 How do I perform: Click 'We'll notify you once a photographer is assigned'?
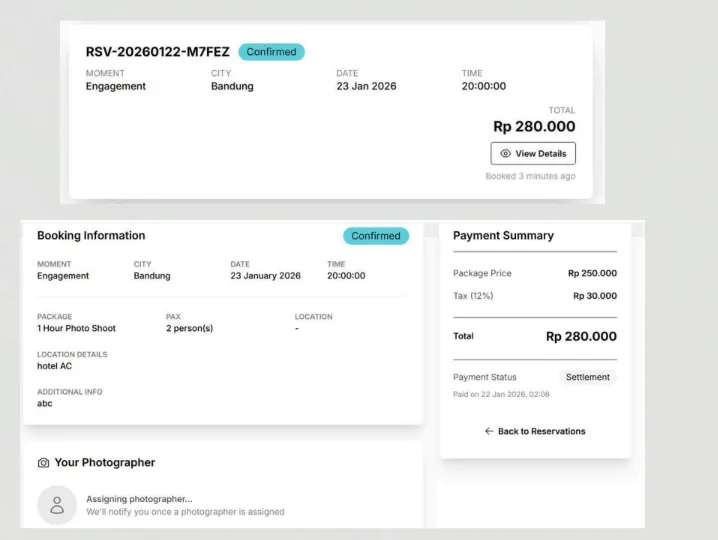[185, 512]
